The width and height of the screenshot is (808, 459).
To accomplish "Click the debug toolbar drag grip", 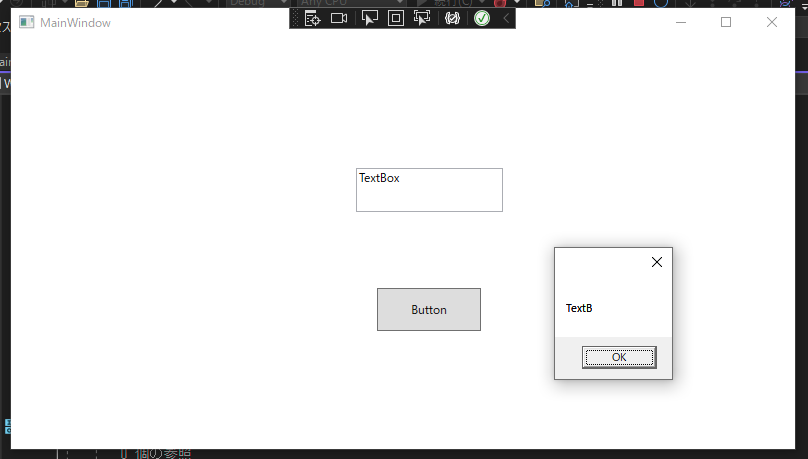I will [295, 18].
